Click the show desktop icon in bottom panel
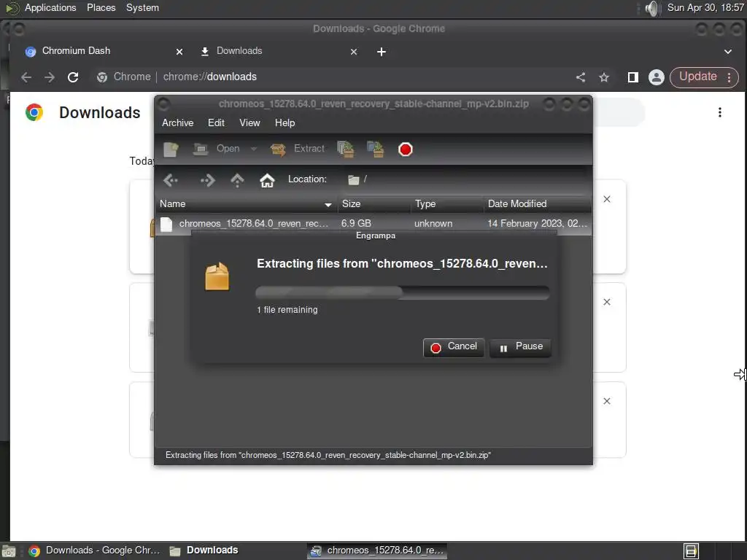The height and width of the screenshot is (560, 747). pyautogui.click(x=9, y=551)
